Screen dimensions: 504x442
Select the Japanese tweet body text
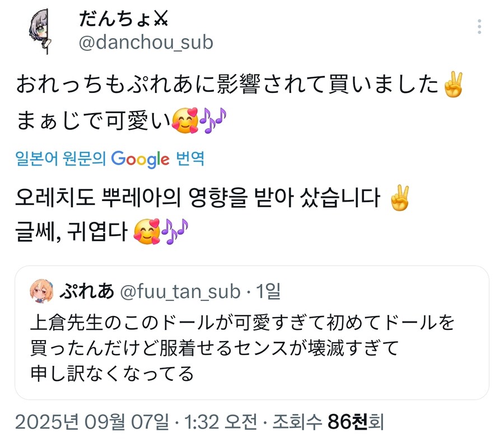[224, 84]
